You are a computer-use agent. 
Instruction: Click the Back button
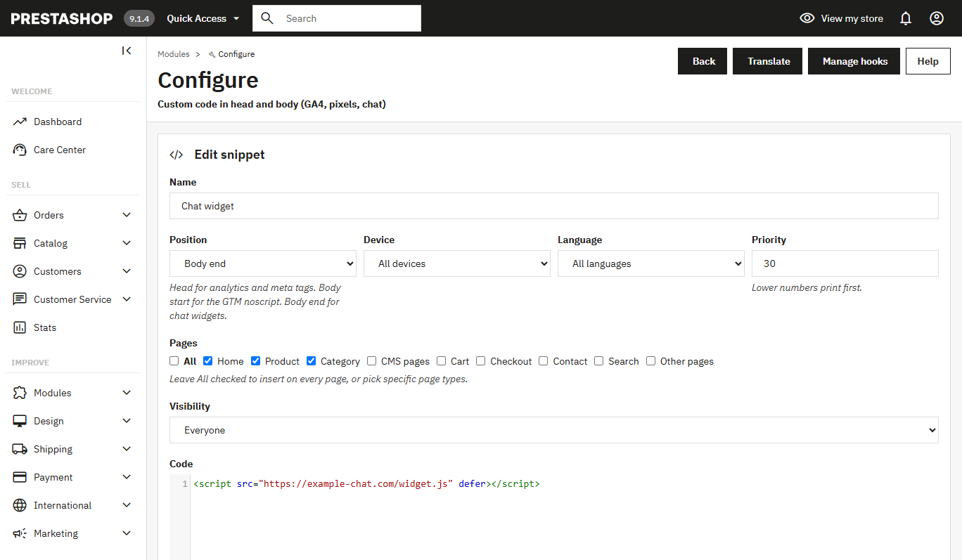coord(703,61)
